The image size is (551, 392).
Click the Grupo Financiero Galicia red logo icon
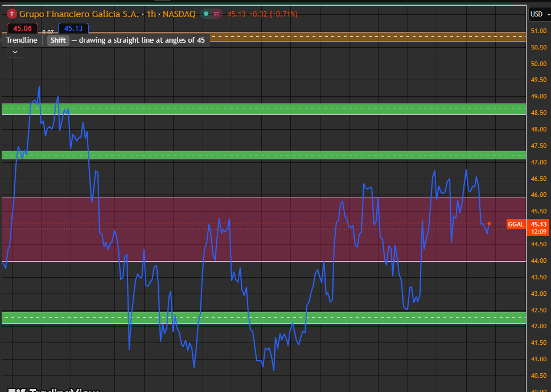tap(12, 14)
